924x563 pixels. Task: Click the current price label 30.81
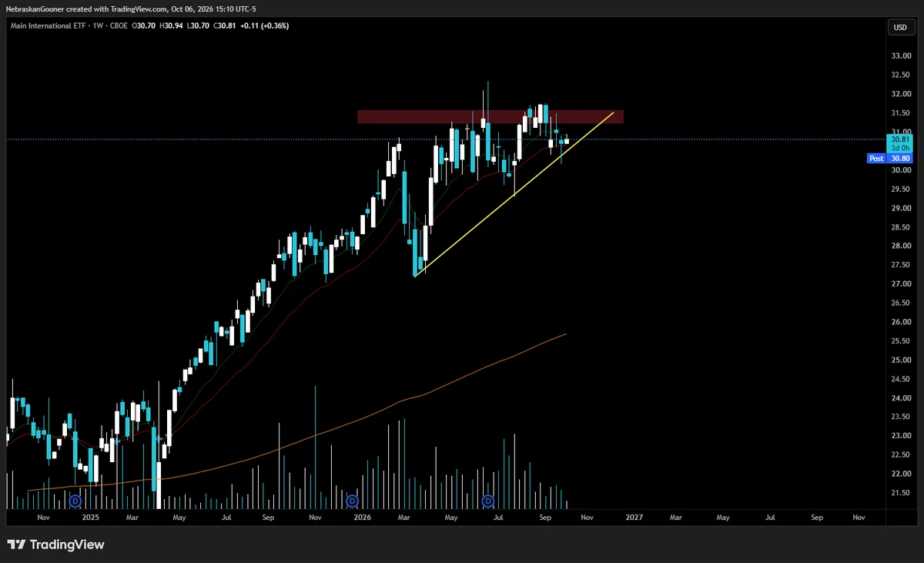899,139
